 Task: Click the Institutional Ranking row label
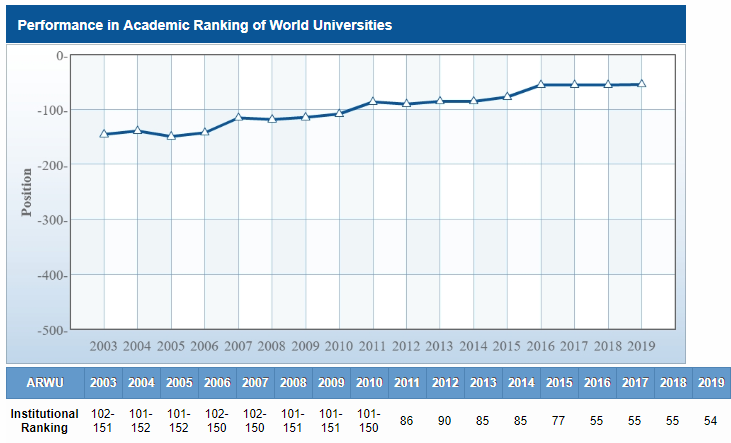pos(44,420)
